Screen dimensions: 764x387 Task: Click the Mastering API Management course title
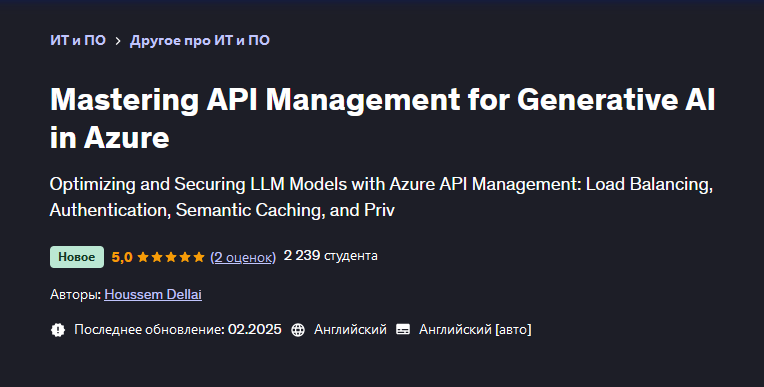[382, 118]
